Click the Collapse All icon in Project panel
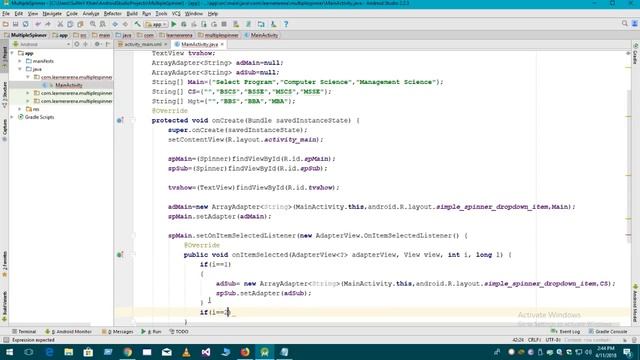Screen dimensions: 640x360 coord(86,44)
